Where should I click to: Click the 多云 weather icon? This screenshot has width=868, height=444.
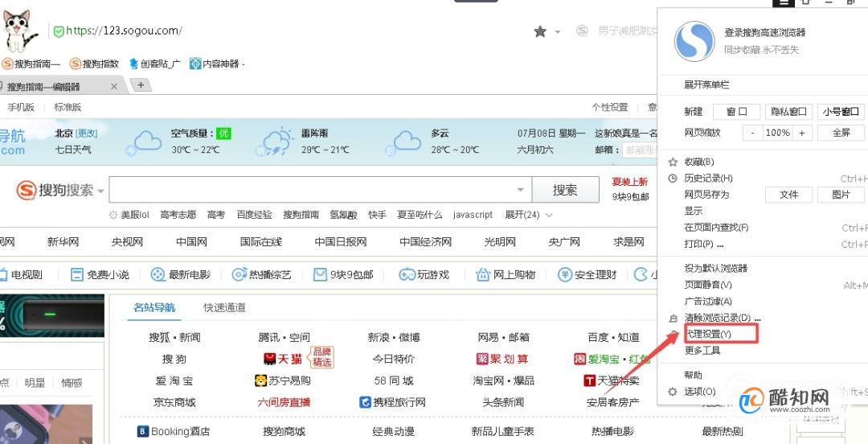click(x=403, y=142)
